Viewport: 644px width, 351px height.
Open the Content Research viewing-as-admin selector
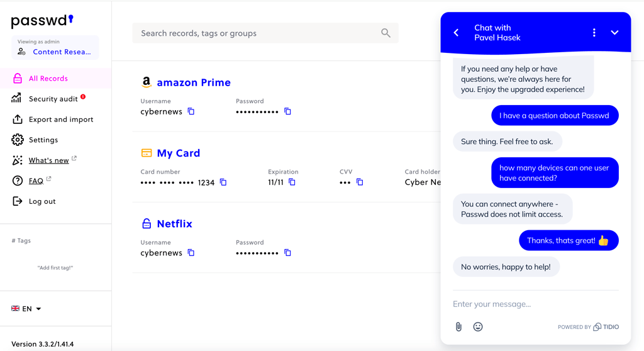pos(55,47)
